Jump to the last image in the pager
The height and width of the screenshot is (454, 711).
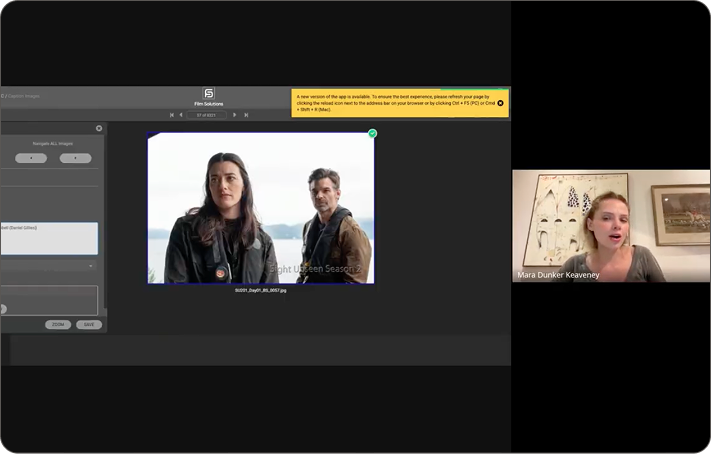(246, 115)
